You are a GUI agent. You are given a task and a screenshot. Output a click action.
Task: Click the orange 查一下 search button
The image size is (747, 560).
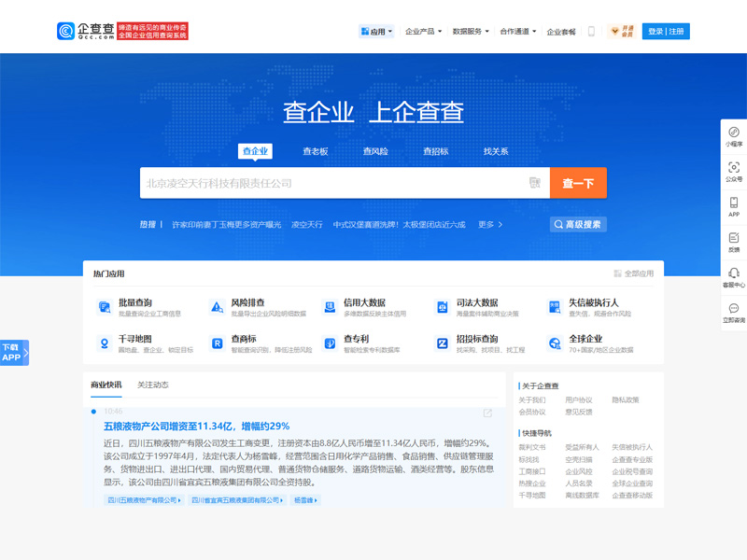pyautogui.click(x=577, y=183)
